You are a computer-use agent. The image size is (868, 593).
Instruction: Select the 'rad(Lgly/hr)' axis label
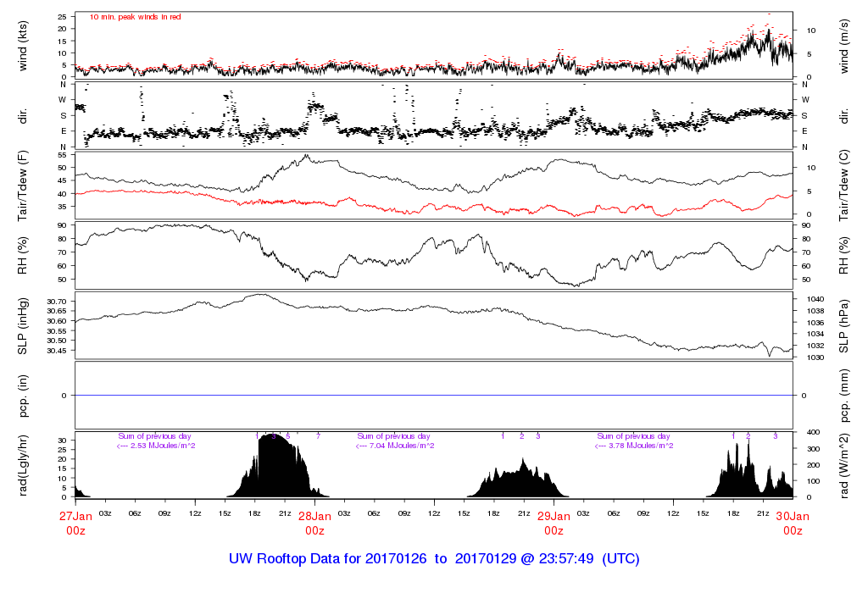pos(23,465)
